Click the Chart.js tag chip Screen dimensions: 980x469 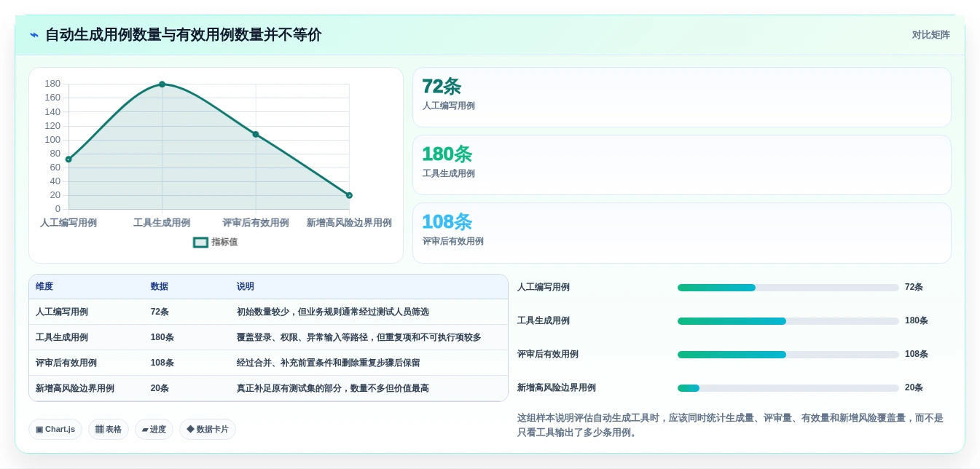[55, 429]
